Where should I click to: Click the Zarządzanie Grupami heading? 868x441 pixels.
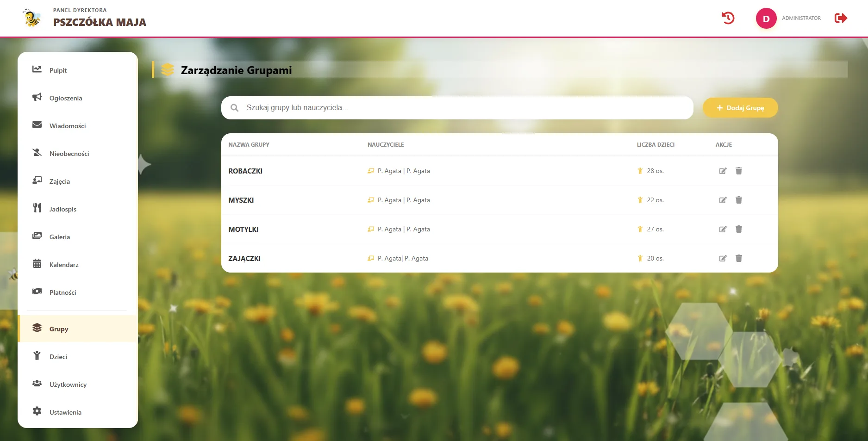236,70
